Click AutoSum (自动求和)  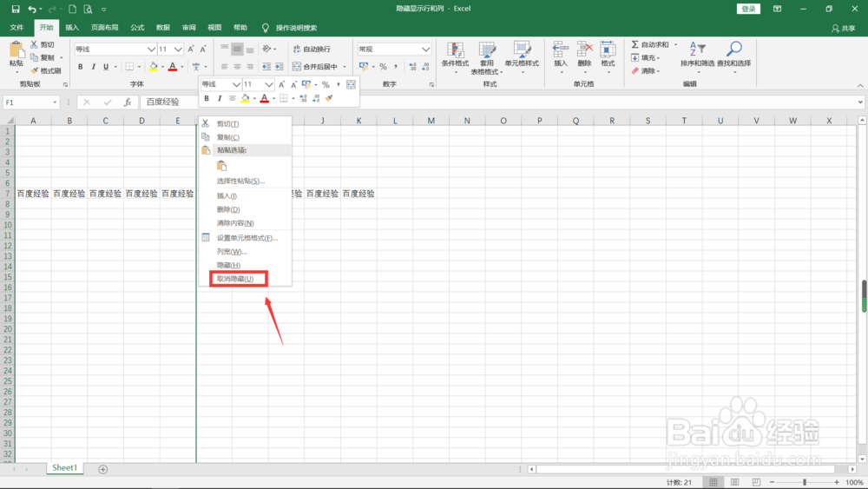pos(650,44)
